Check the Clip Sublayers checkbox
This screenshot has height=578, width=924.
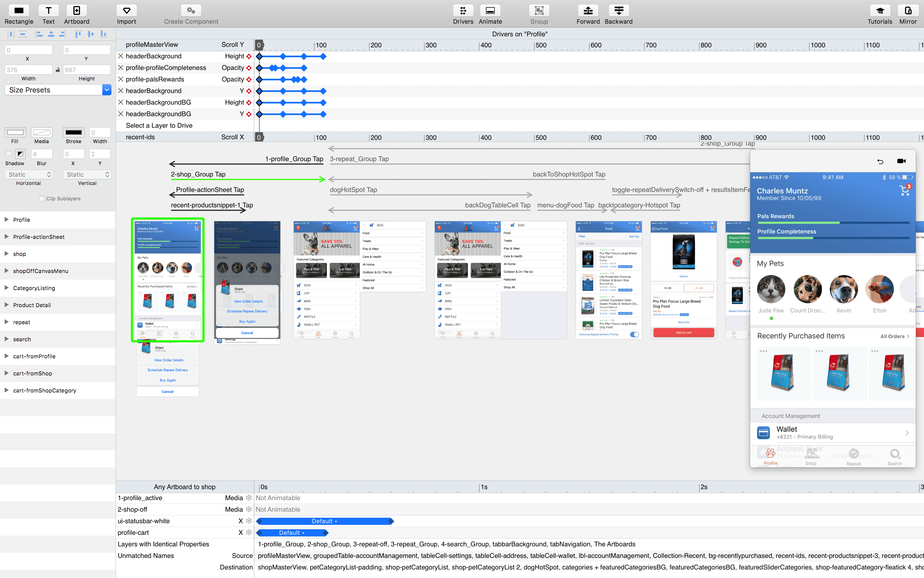[x=42, y=198]
